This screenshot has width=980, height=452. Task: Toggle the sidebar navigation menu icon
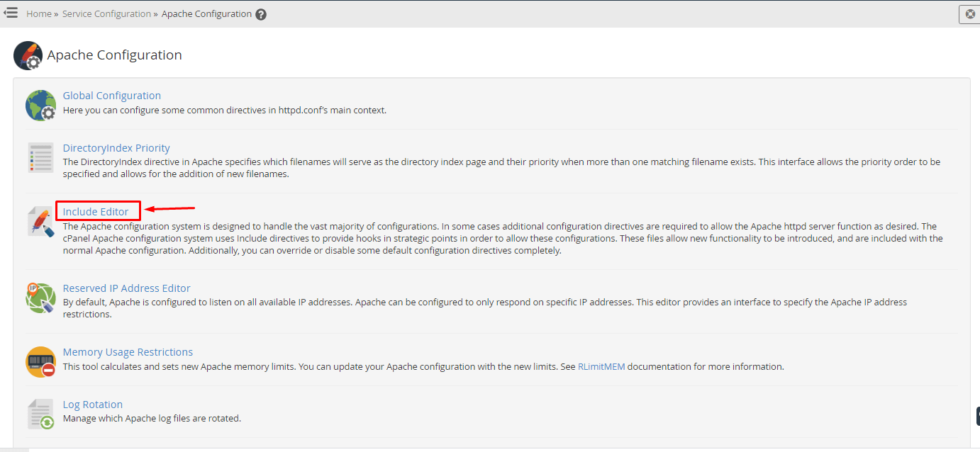click(x=11, y=13)
